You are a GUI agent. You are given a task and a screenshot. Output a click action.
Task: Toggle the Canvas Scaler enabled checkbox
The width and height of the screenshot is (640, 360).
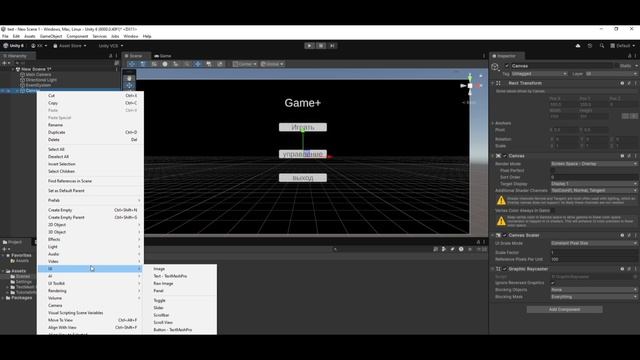click(x=505, y=236)
